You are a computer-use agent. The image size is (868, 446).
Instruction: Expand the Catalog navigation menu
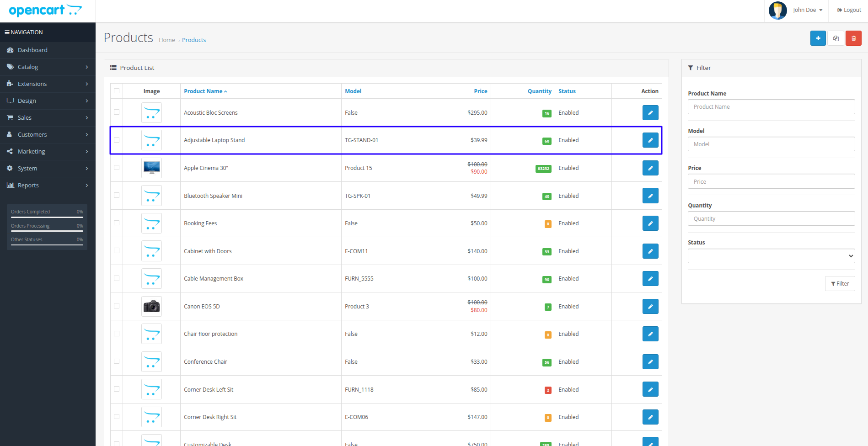pyautogui.click(x=48, y=67)
